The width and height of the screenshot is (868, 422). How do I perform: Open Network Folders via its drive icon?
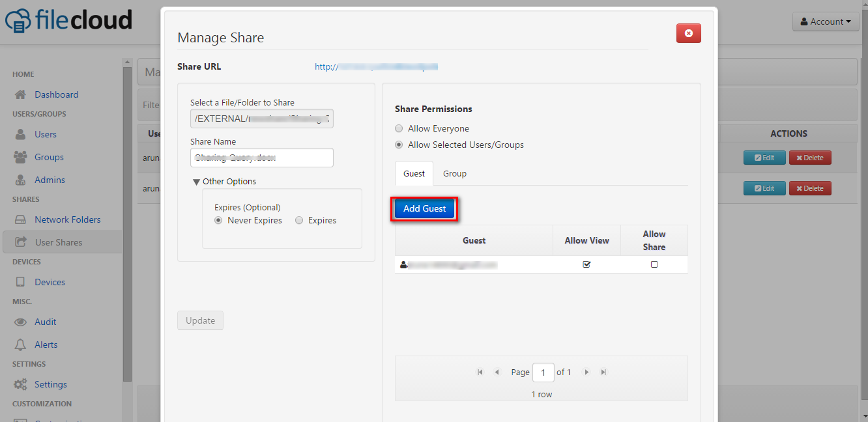tap(20, 219)
